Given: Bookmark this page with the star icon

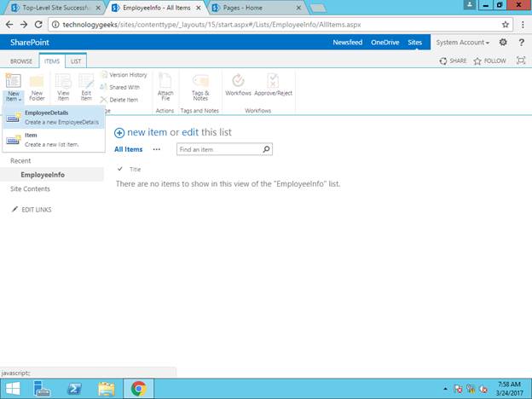Looking at the screenshot, I should pos(506,25).
